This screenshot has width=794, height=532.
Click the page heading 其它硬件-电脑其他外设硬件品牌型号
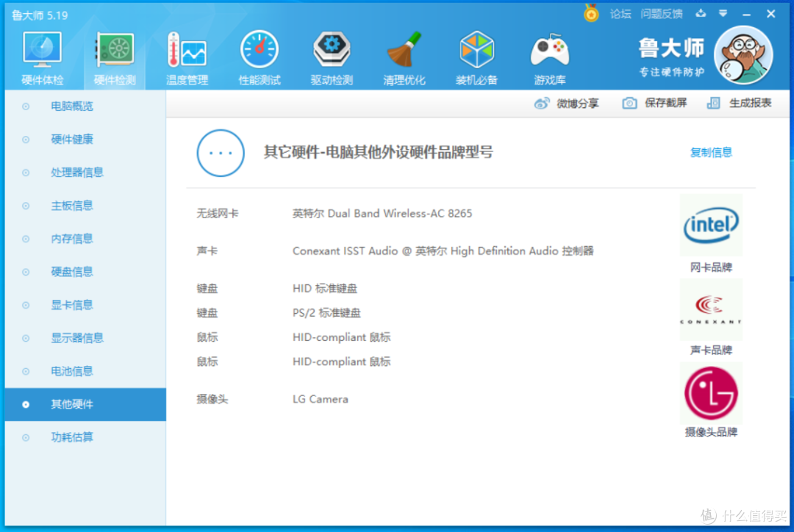[x=379, y=152]
